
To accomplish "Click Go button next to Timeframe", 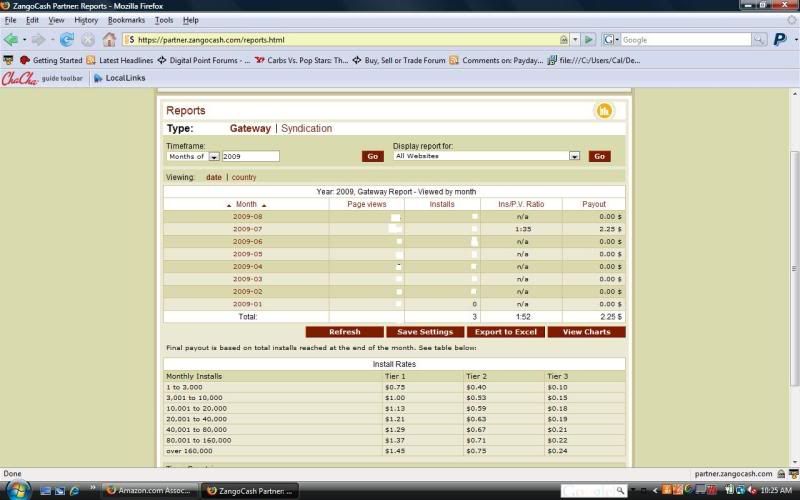I will coord(372,157).
